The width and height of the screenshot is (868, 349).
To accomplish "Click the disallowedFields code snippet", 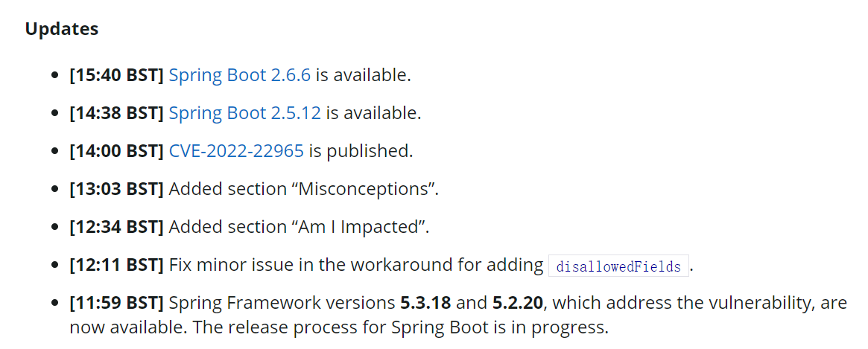I will (618, 266).
